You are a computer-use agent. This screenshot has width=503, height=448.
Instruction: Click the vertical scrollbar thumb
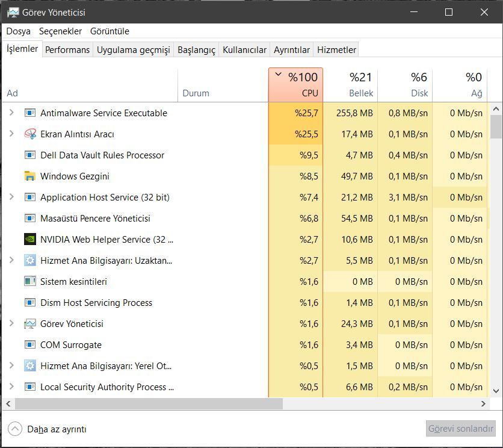pos(496,126)
